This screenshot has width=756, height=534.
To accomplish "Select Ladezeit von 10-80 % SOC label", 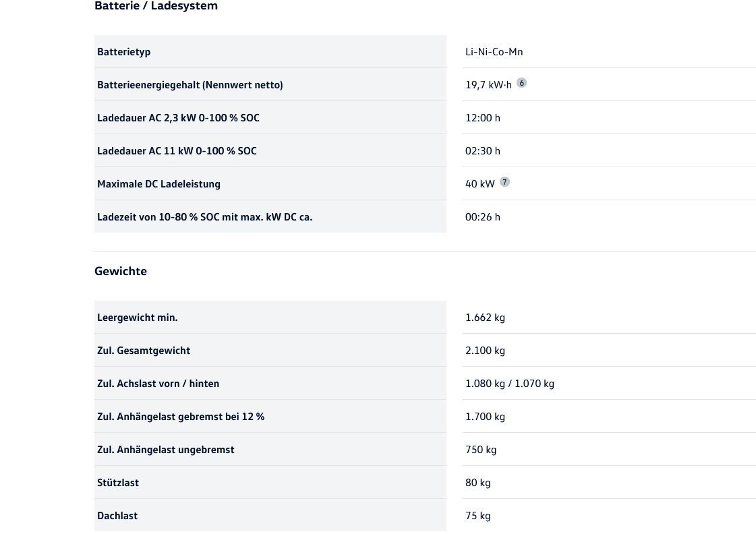I will [204, 217].
